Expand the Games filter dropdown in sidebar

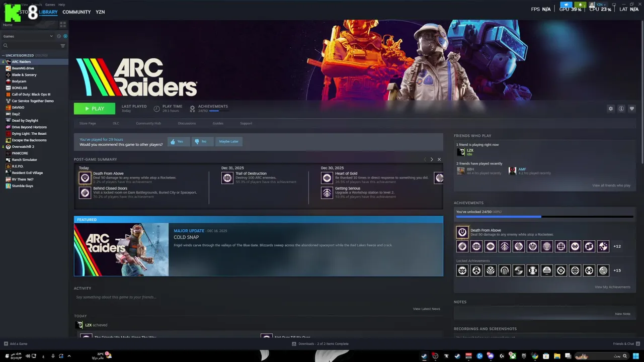[28, 36]
